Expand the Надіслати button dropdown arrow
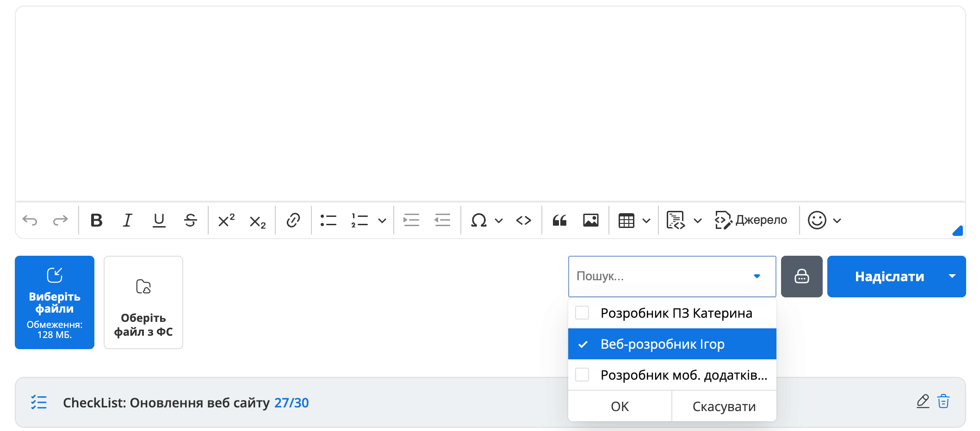 (x=952, y=277)
